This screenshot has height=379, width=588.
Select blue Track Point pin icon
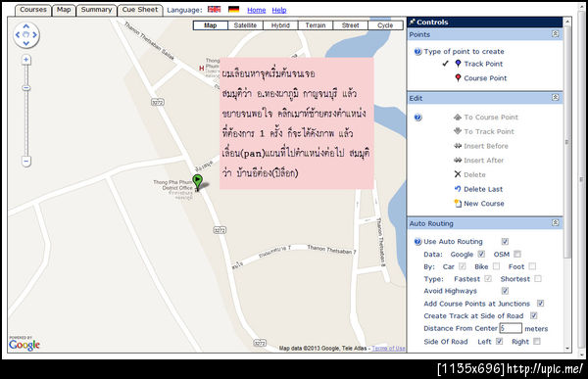[x=458, y=64]
